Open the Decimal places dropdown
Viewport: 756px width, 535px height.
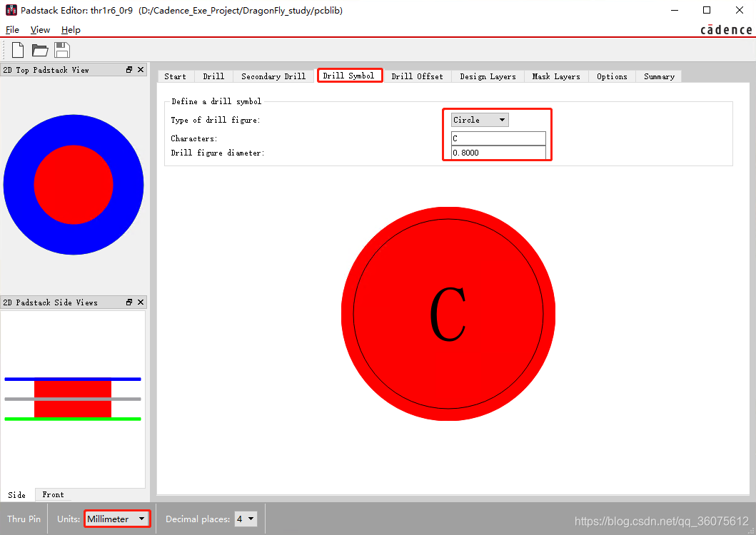pyautogui.click(x=246, y=519)
